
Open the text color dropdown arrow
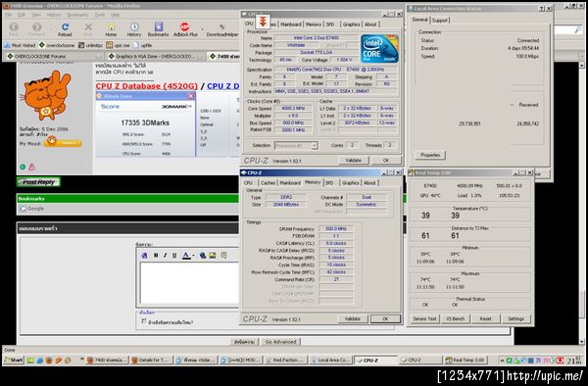point(193,256)
